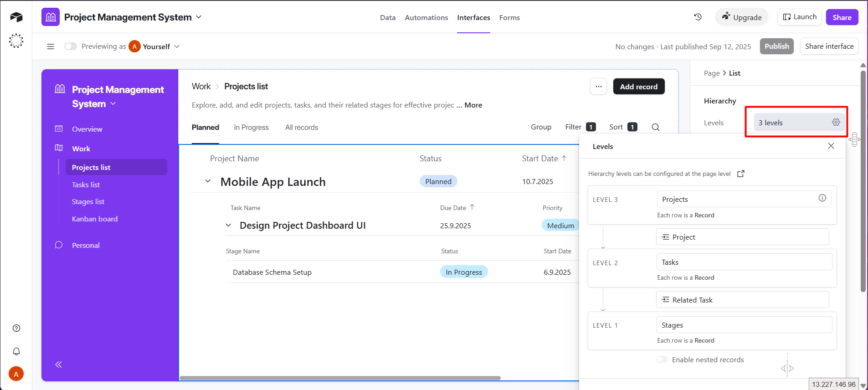Viewport: 868px width, 390px height.
Task: Click the Add record button
Action: click(638, 87)
